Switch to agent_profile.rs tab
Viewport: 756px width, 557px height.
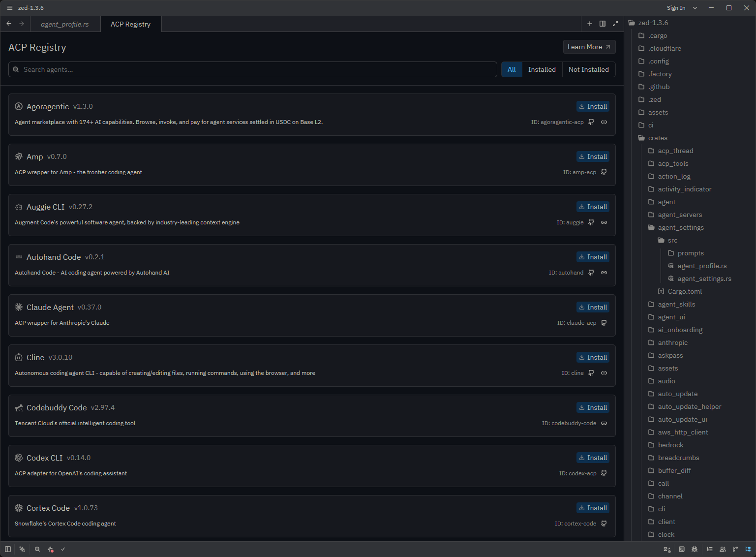click(x=65, y=24)
